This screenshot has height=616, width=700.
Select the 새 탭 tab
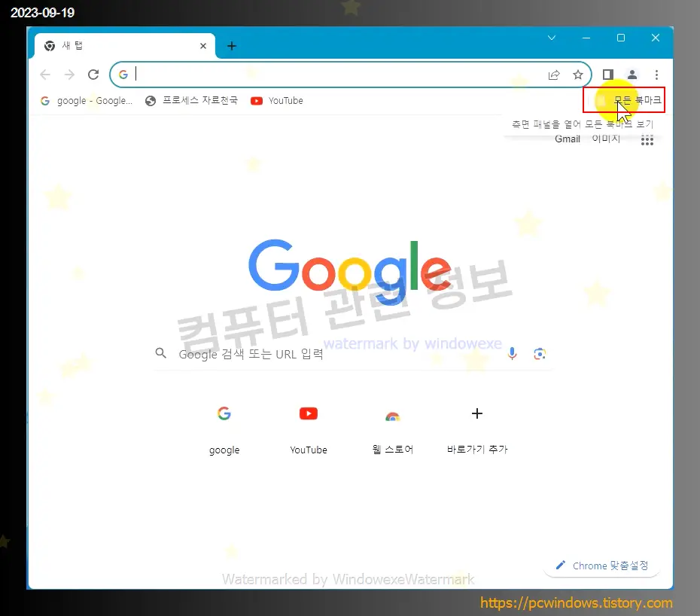click(x=124, y=46)
